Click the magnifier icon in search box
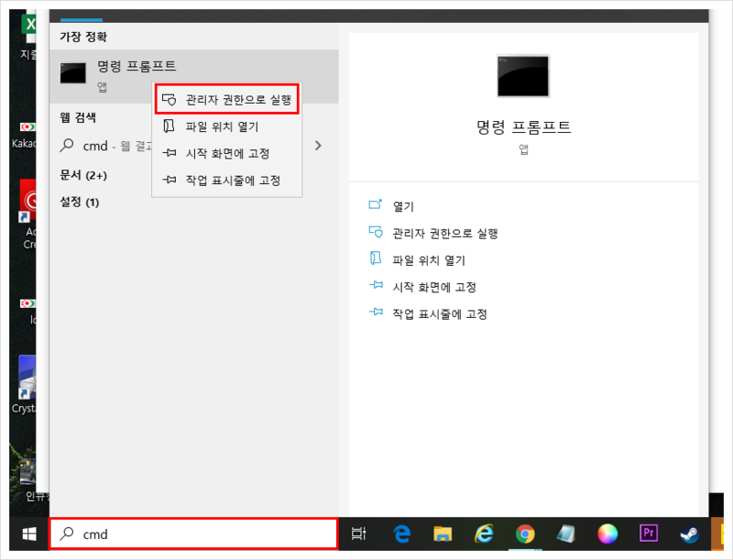The width and height of the screenshot is (733, 560). click(x=67, y=533)
